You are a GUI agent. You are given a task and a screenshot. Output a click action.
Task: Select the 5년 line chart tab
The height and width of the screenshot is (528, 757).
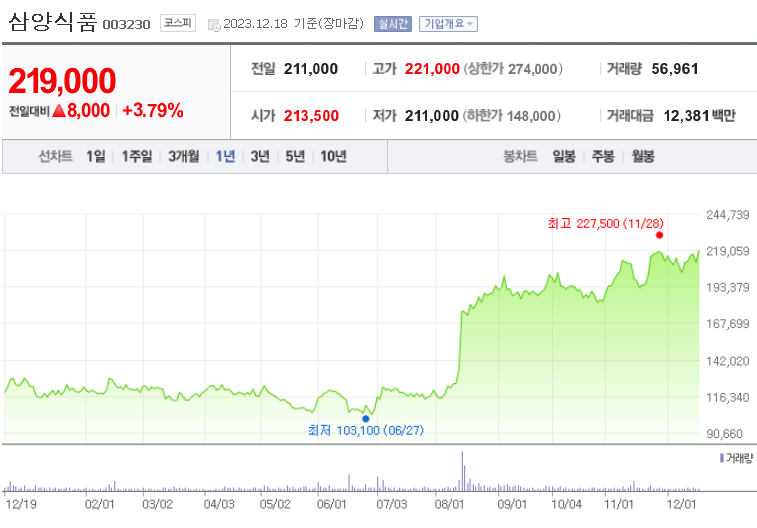(295, 156)
